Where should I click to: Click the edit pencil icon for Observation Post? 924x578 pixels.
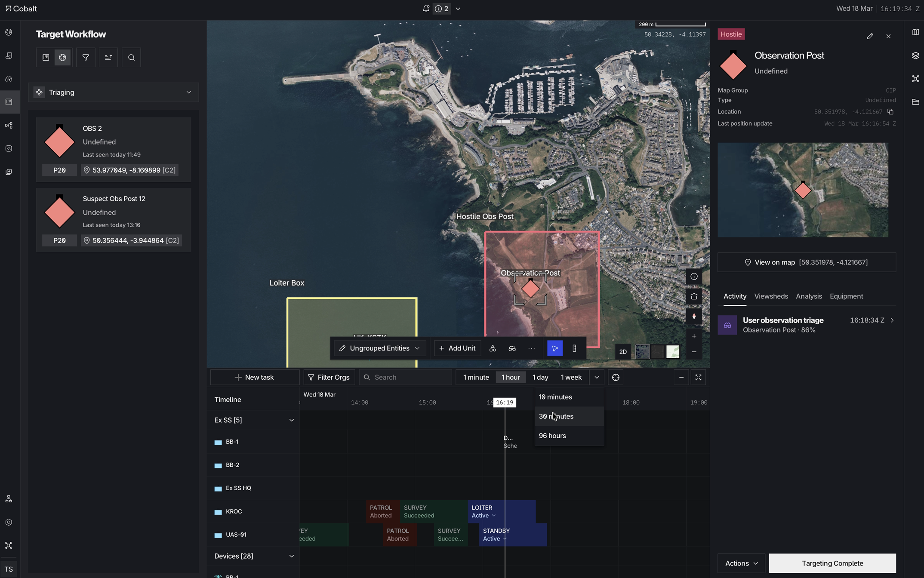[869, 37]
